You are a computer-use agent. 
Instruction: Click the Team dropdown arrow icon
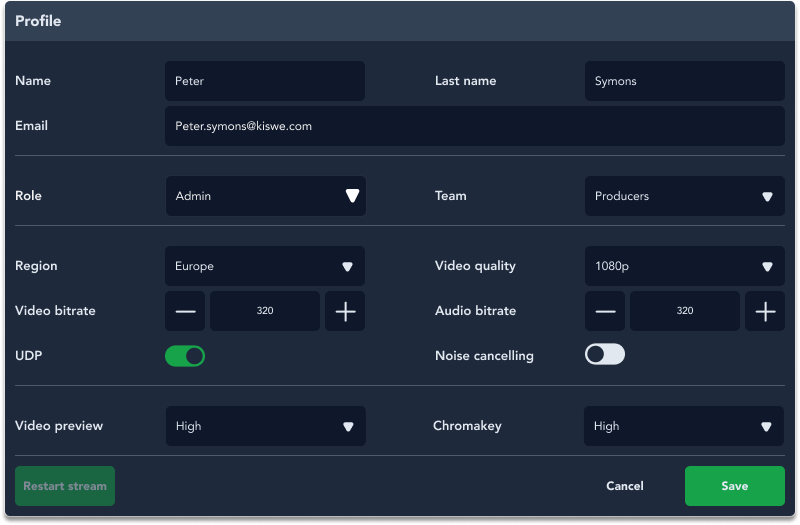767,196
